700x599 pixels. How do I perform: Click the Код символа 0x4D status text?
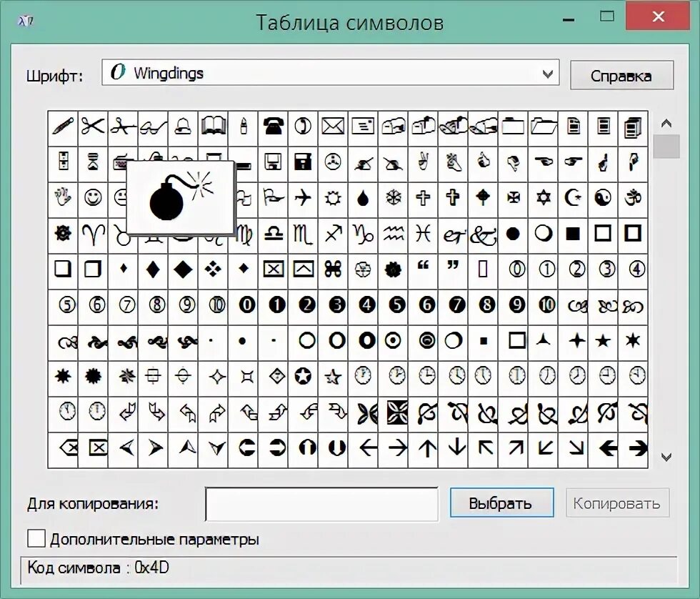pyautogui.click(x=98, y=568)
